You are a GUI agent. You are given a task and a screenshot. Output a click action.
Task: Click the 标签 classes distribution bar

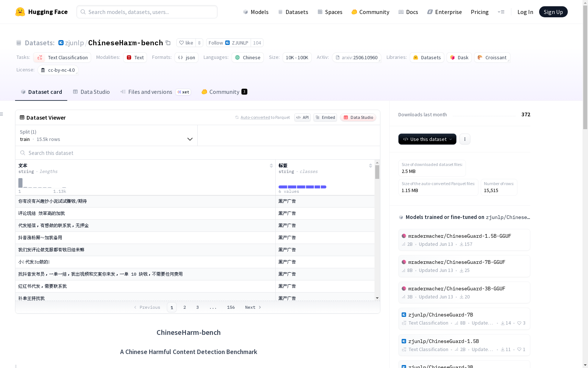[x=302, y=187]
